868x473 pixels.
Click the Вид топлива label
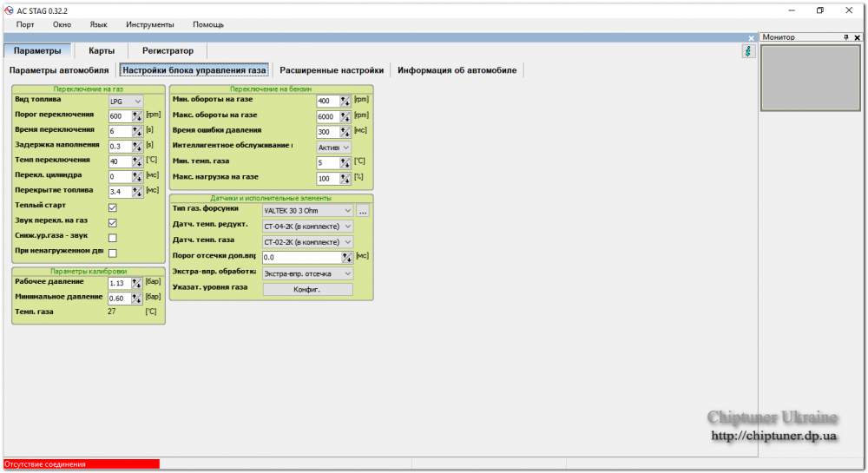pos(38,100)
